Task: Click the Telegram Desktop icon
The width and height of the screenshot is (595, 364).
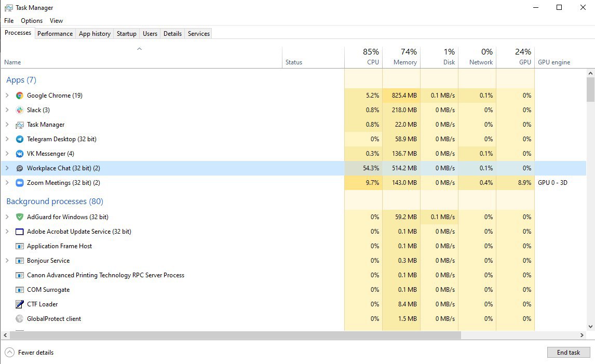Action: coord(20,139)
